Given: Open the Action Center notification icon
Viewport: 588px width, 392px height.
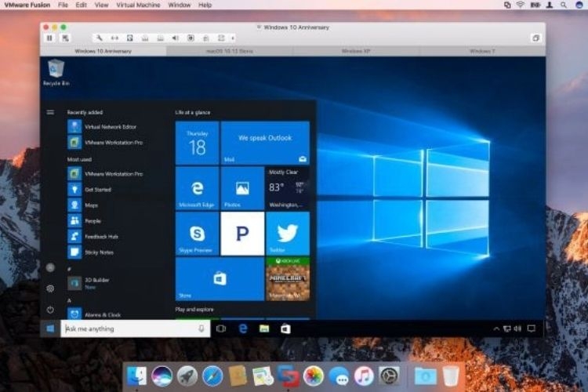Looking at the screenshot, I should tap(531, 328).
